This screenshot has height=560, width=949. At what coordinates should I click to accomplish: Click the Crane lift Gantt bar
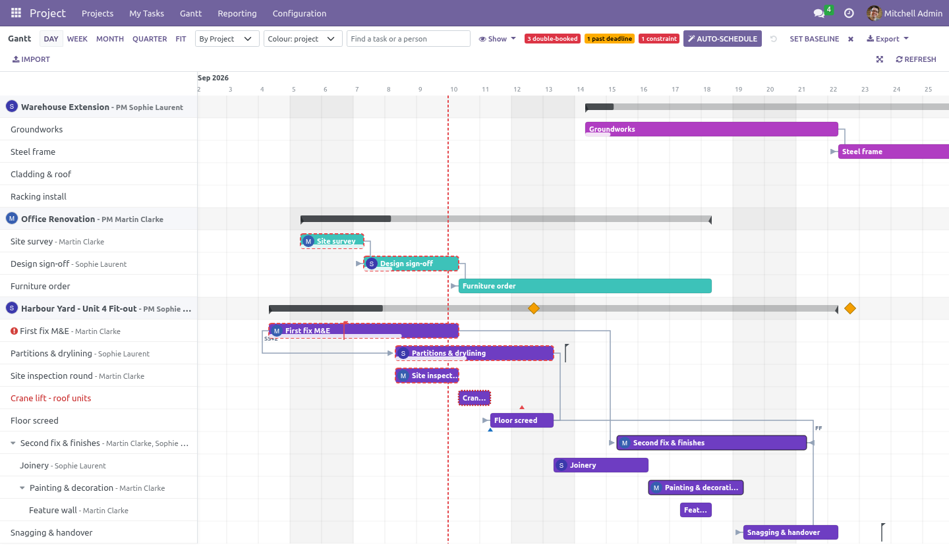point(474,398)
